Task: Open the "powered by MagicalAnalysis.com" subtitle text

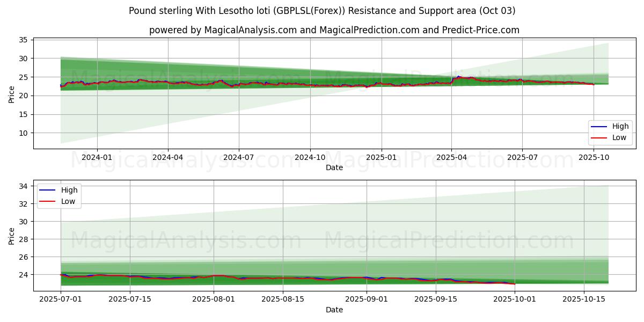Action: click(x=334, y=30)
